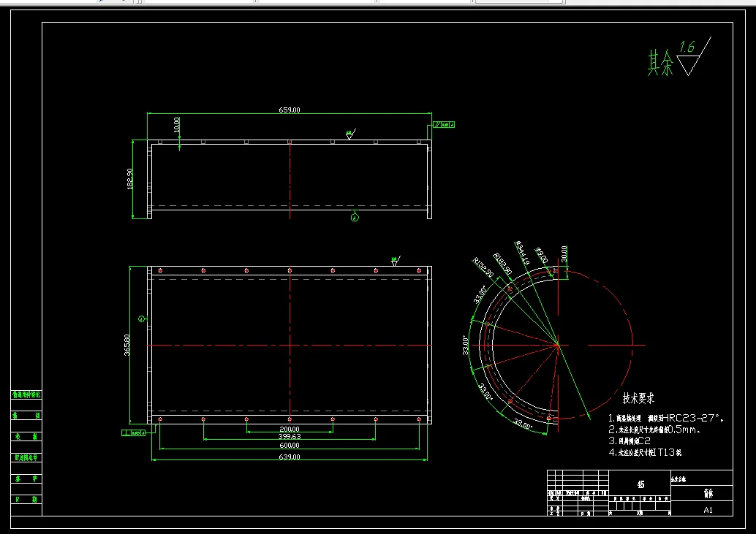Viewport: 756px width, 534px height.
Task: Select the 描图 cell in the side table
Action: tap(26, 416)
